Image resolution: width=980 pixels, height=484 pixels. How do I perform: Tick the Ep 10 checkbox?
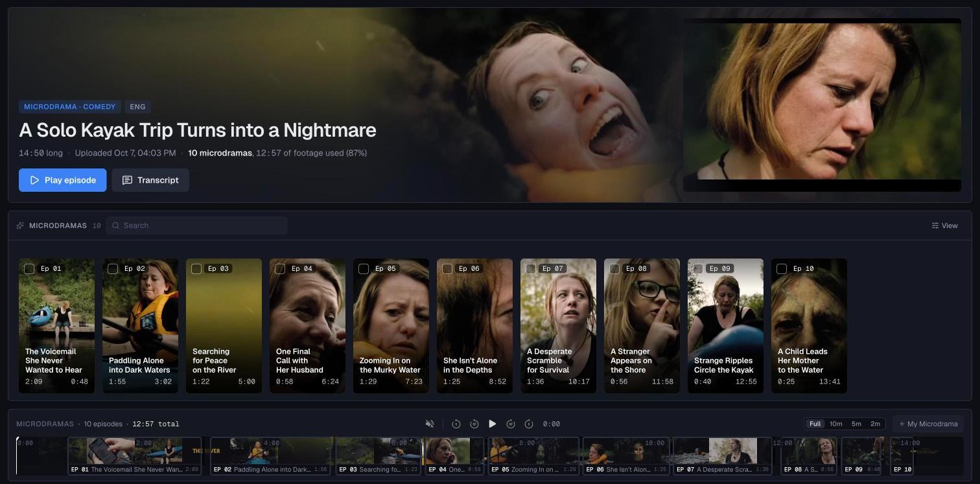[782, 268]
